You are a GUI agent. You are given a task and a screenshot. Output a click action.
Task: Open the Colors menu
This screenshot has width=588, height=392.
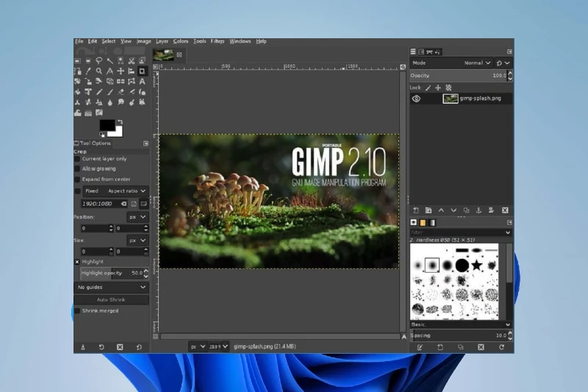pyautogui.click(x=180, y=41)
